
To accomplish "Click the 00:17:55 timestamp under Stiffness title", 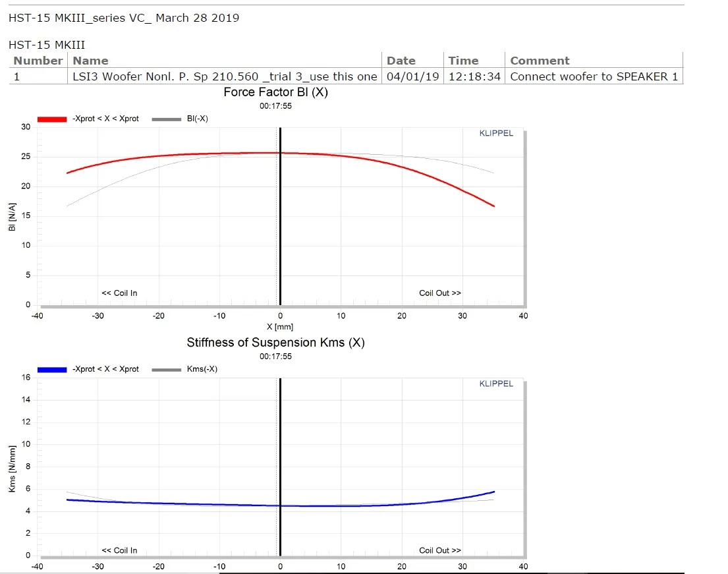I will [x=276, y=356].
